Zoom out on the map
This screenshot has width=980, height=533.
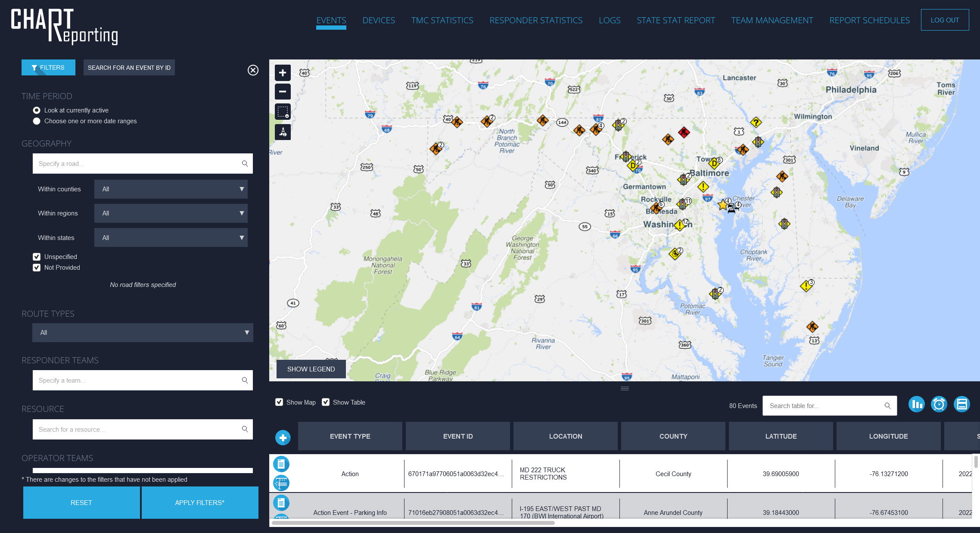click(283, 91)
